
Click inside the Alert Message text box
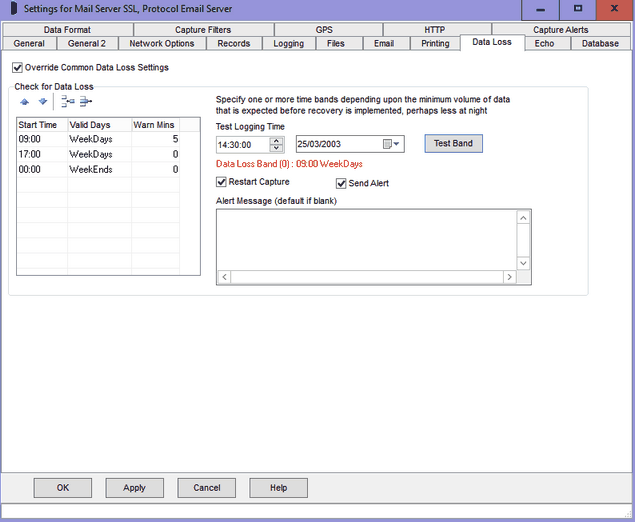point(366,239)
